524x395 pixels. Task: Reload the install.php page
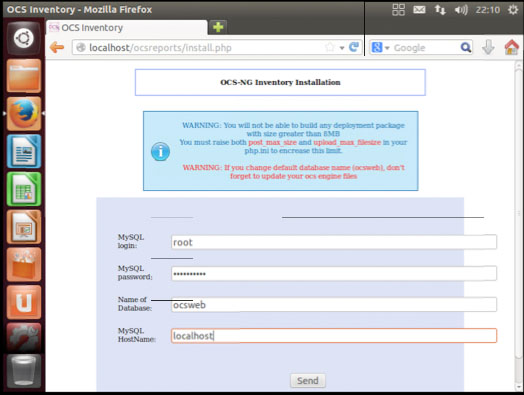pyautogui.click(x=354, y=47)
